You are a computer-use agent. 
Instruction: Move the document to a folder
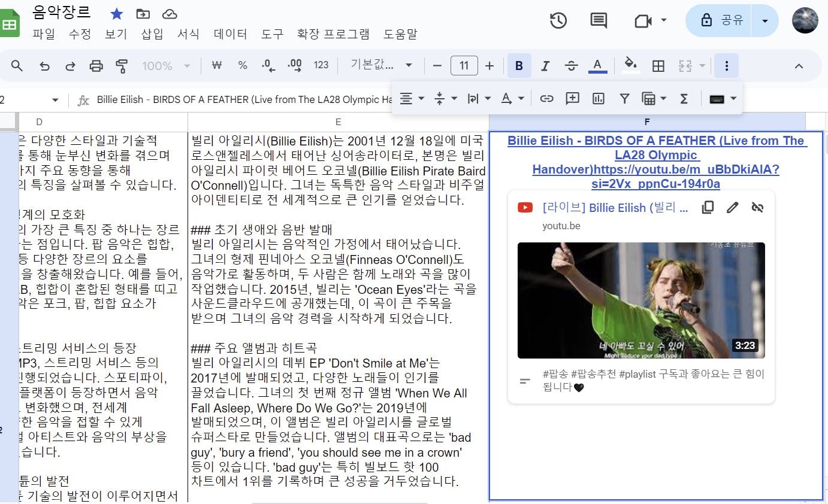click(x=143, y=14)
